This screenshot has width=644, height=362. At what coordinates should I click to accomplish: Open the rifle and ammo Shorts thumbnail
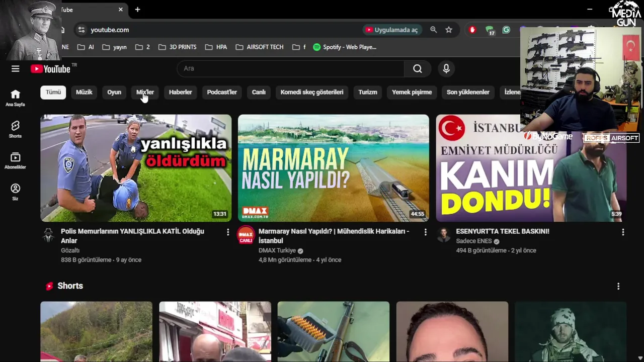coord(334,332)
